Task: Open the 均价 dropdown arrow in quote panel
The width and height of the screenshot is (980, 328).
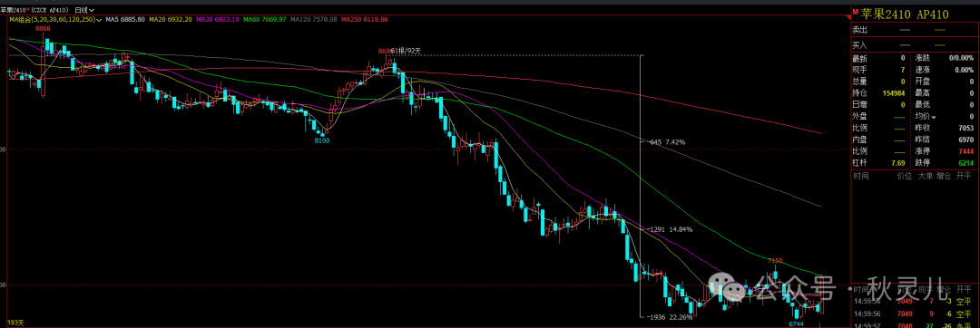Action: click(x=935, y=117)
